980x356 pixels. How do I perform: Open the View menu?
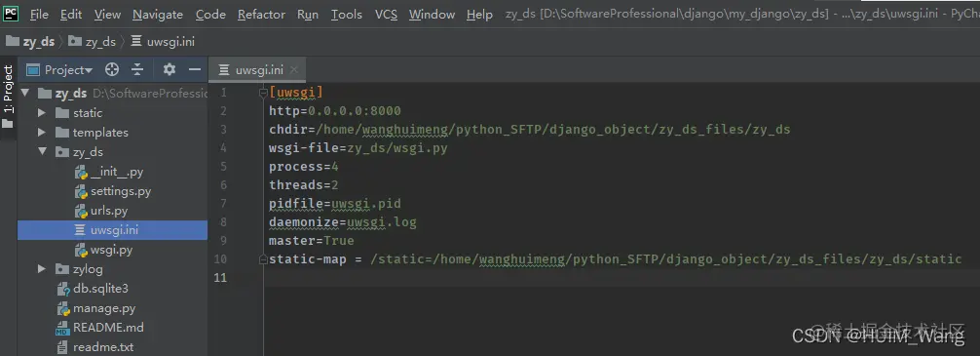click(107, 15)
